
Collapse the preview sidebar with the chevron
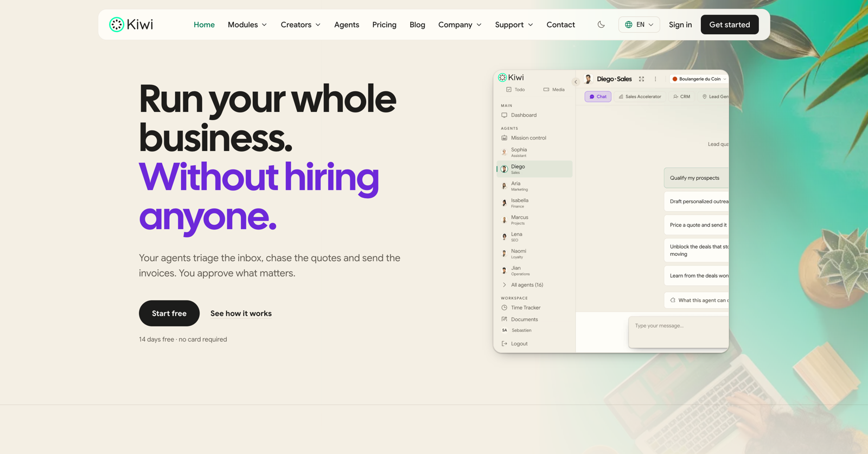(576, 82)
